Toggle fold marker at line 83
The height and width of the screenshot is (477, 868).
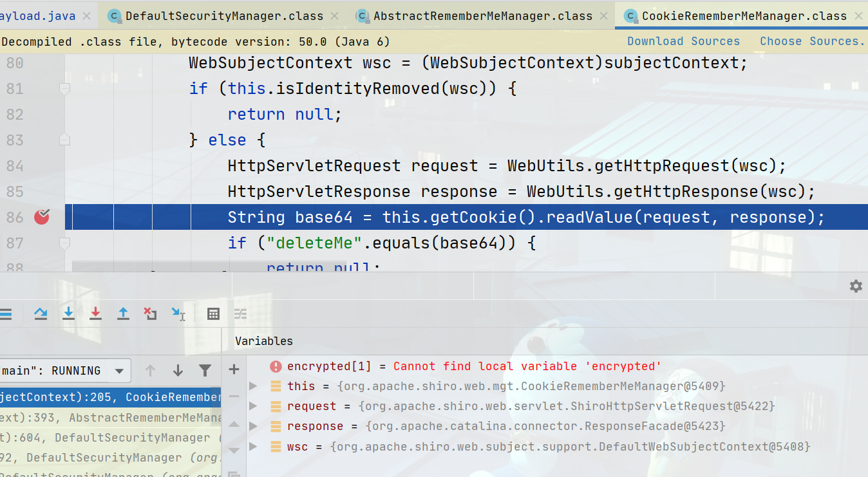tap(64, 140)
